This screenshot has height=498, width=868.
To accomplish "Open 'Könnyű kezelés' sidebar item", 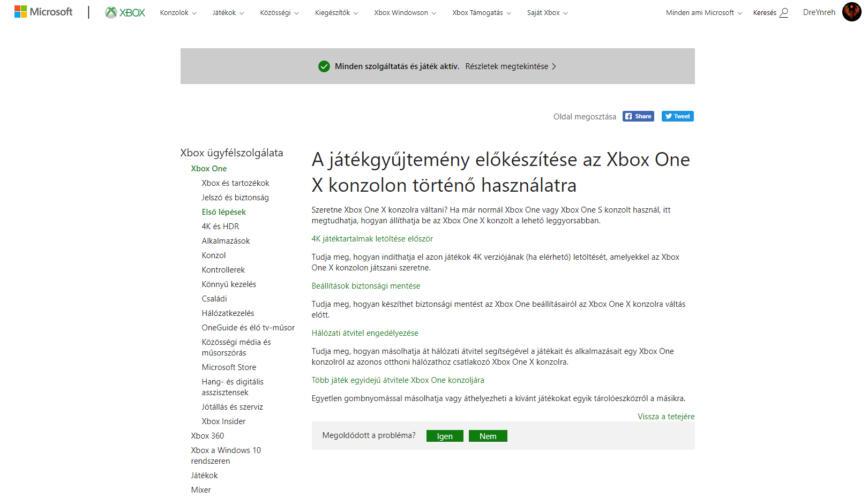I will coord(229,284).
